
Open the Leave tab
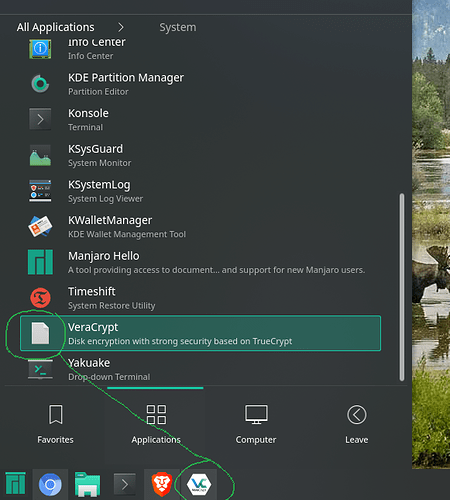pos(357,425)
